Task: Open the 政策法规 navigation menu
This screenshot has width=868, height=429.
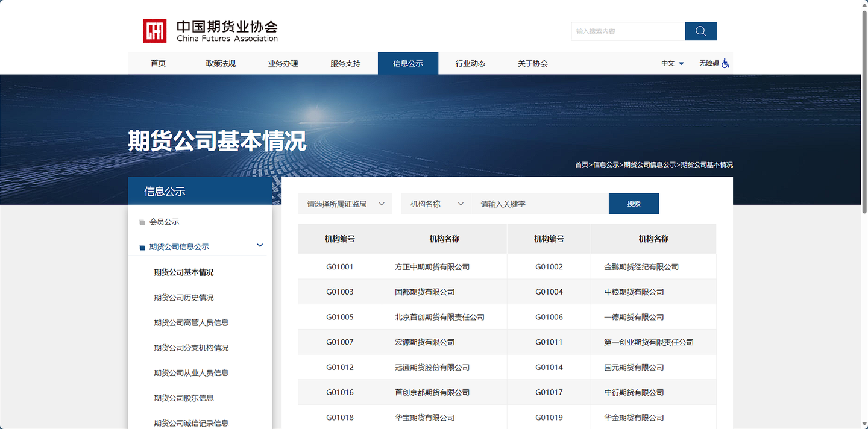Action: tap(221, 63)
